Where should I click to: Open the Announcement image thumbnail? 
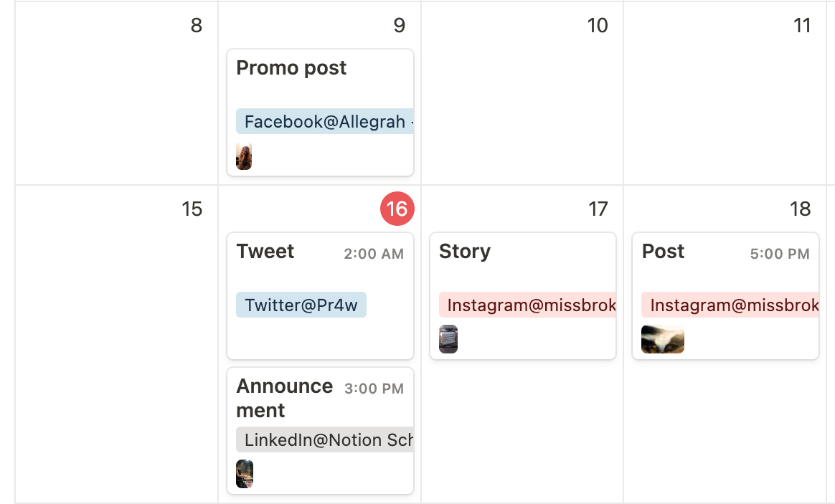[x=245, y=474]
